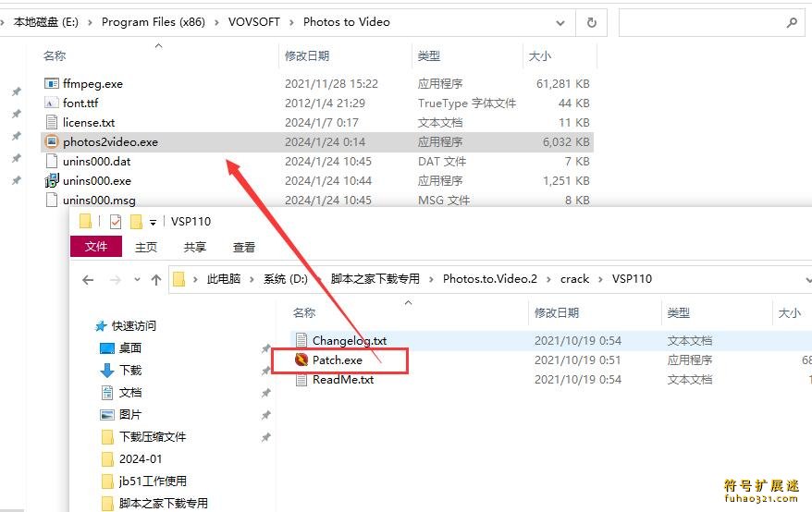Expand chevron after 此电脑 breadcrumb
This screenshot has height=512, width=812.
tap(252, 279)
